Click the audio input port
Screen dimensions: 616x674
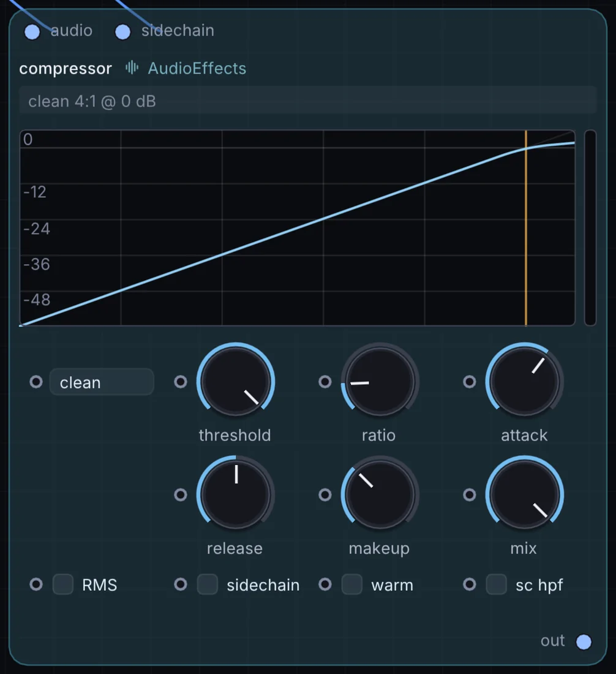click(x=32, y=32)
